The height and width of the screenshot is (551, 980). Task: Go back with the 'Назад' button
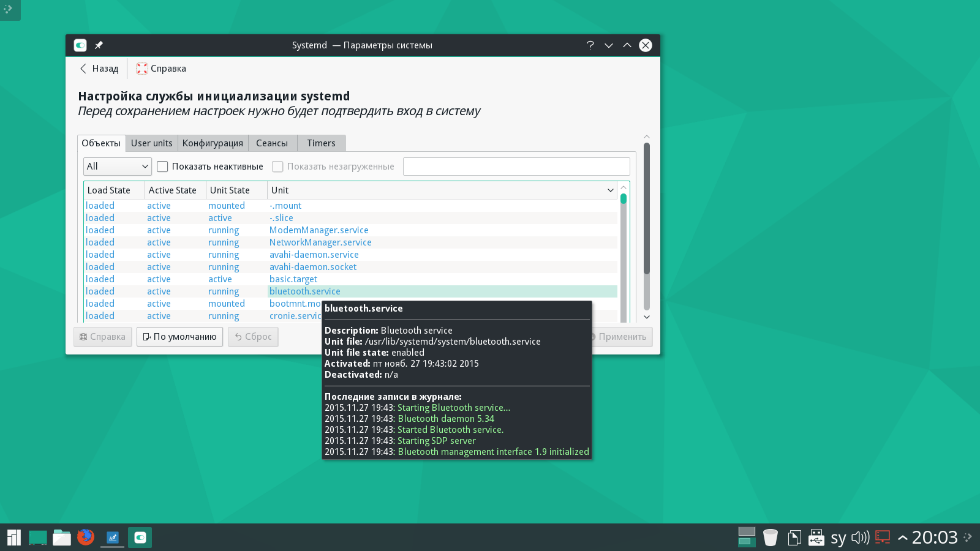[x=99, y=69]
